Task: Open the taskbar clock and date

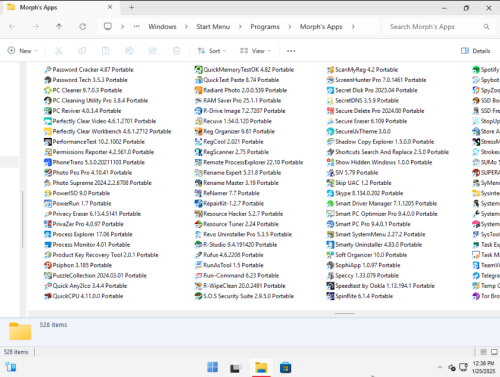Action: pos(483,367)
